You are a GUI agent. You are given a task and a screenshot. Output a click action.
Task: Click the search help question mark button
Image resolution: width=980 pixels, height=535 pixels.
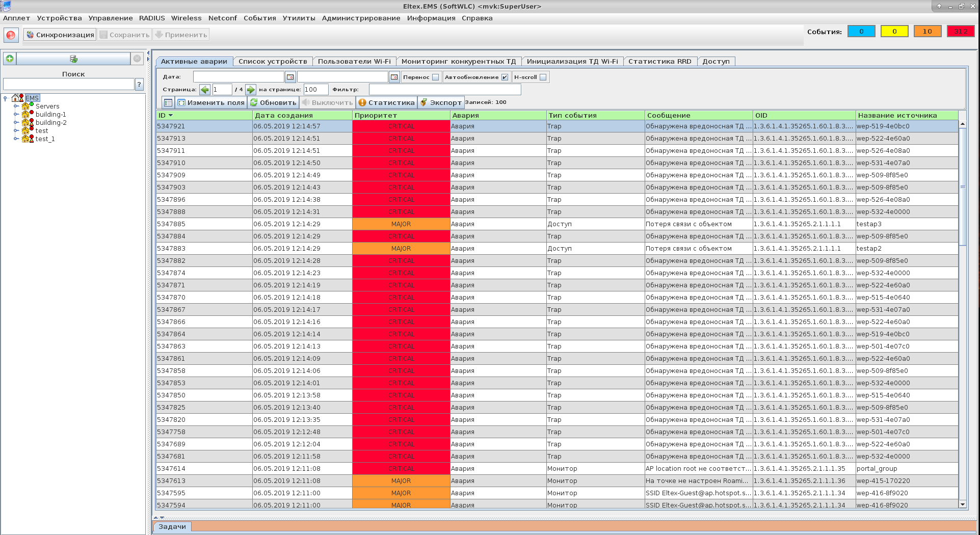click(x=139, y=85)
